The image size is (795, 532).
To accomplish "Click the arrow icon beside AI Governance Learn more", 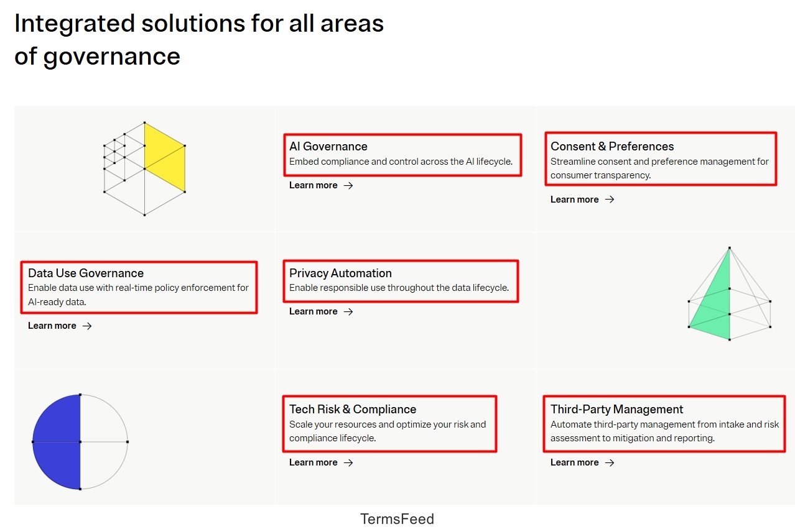I will 348,185.
